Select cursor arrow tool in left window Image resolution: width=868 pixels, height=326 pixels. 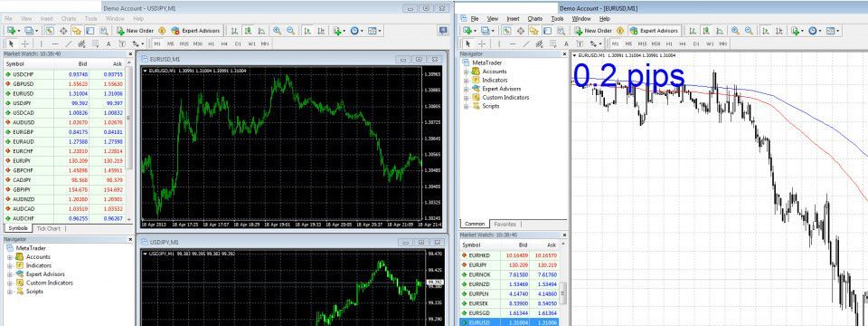11,43
